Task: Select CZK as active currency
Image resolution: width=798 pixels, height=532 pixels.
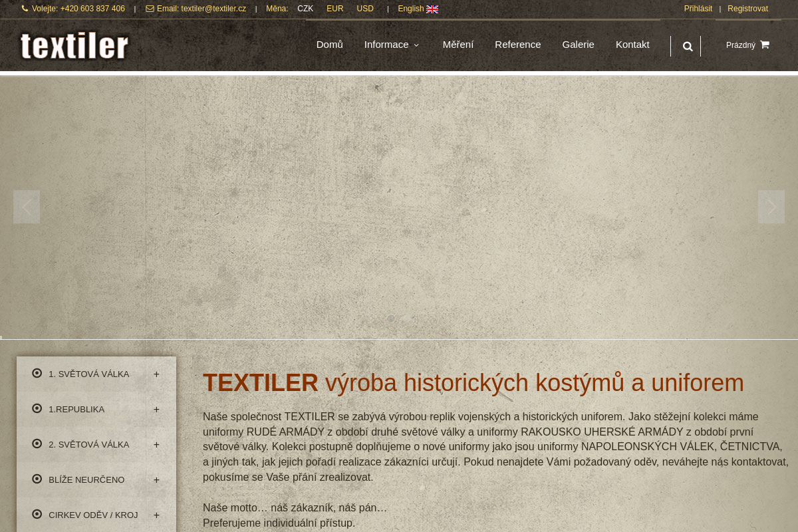Action: 305,9
